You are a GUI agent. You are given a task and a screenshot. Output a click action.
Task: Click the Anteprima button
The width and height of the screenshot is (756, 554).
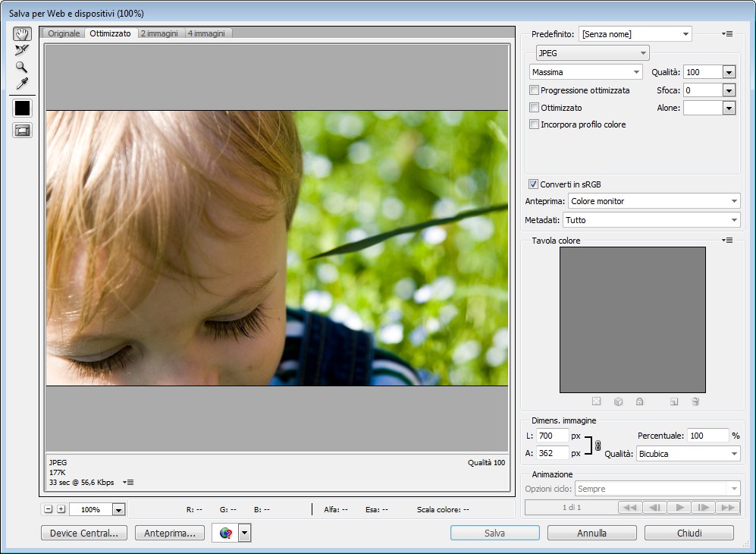(170, 533)
